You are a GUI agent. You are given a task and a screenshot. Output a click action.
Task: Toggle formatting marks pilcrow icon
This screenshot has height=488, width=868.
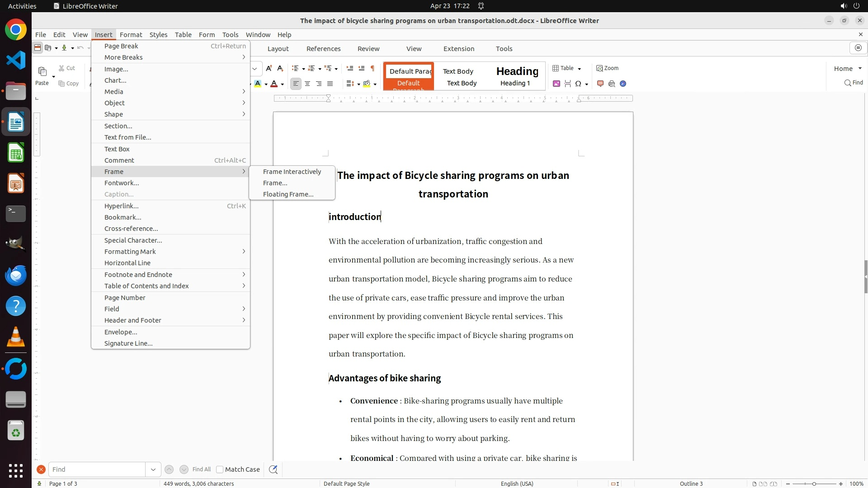point(373,68)
